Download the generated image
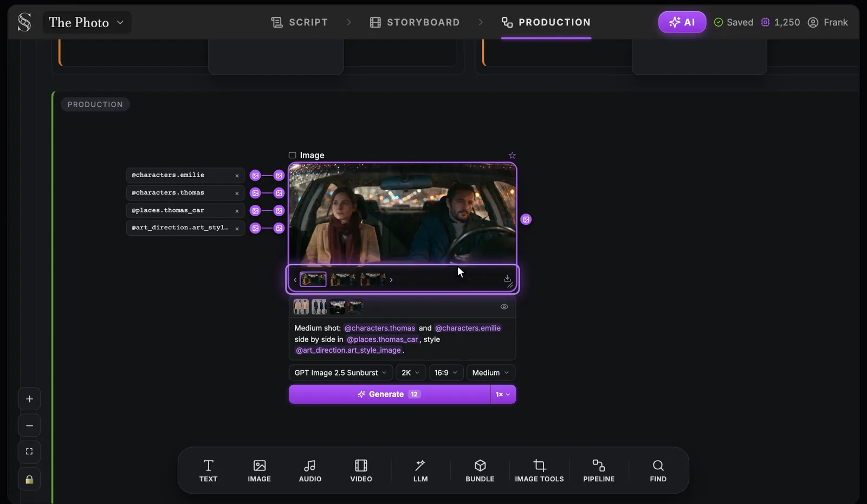The height and width of the screenshot is (504, 867). (x=507, y=278)
